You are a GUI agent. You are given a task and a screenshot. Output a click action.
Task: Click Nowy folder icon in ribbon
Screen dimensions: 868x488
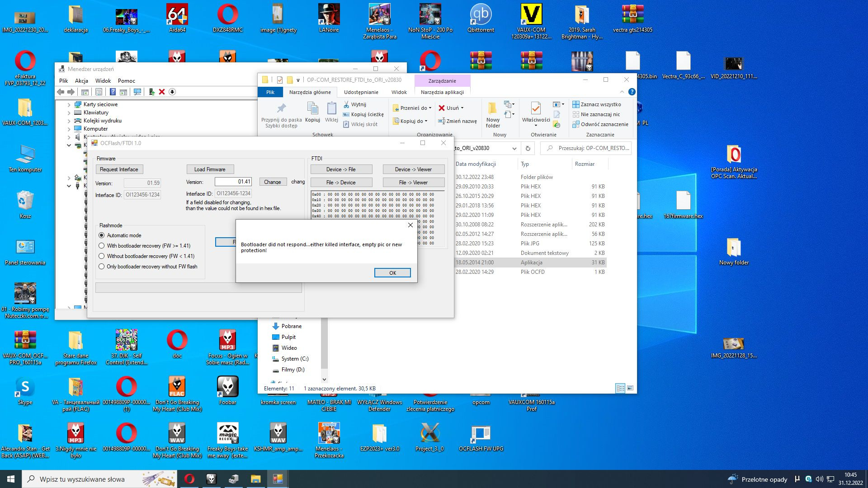click(493, 115)
